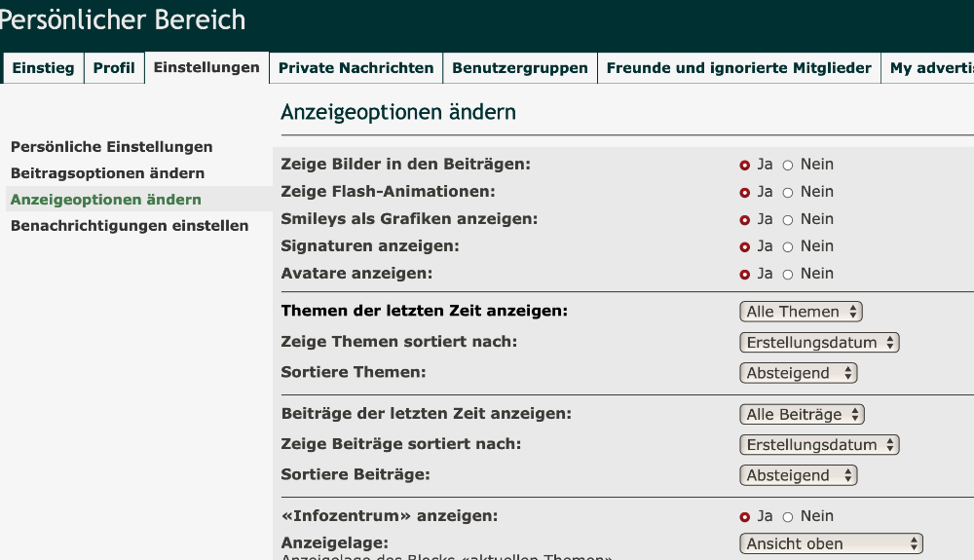Open the Alle Beiträge dropdown
This screenshot has height=560, width=974.
point(802,414)
